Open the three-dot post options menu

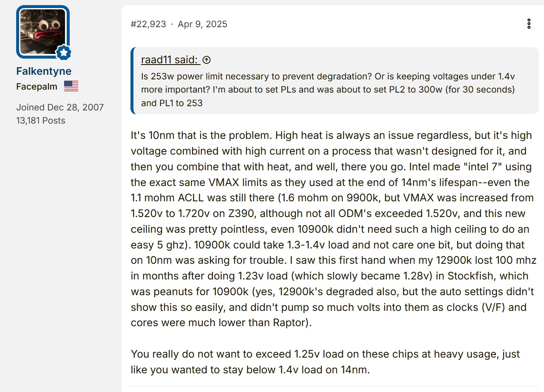[529, 24]
